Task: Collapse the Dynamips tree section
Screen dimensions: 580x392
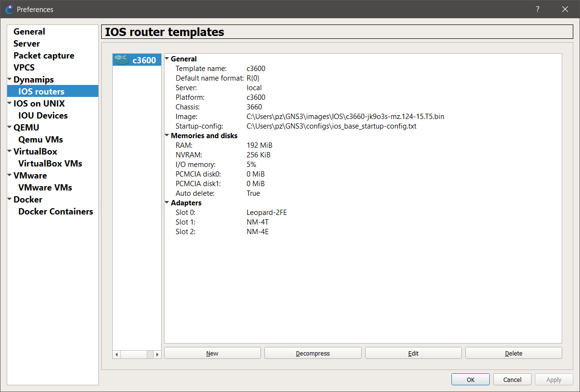Action: (x=10, y=79)
